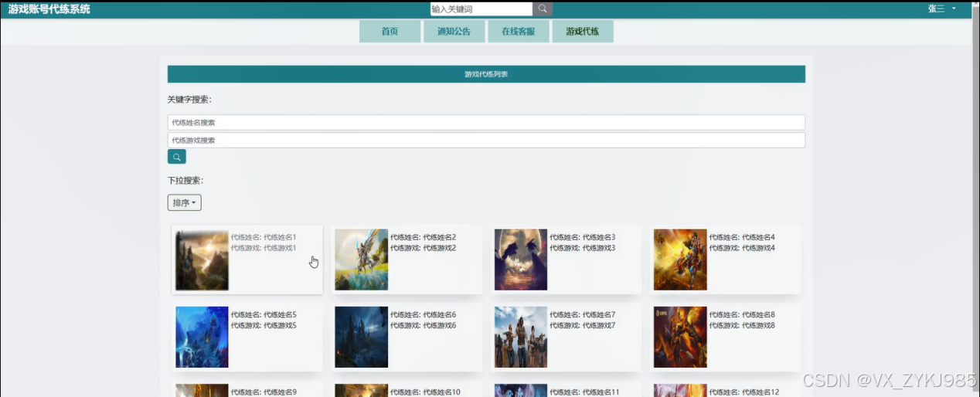Image resolution: width=980 pixels, height=397 pixels.
Task: Click text 代练姓名: 代练姓名3
Action: coord(583,237)
